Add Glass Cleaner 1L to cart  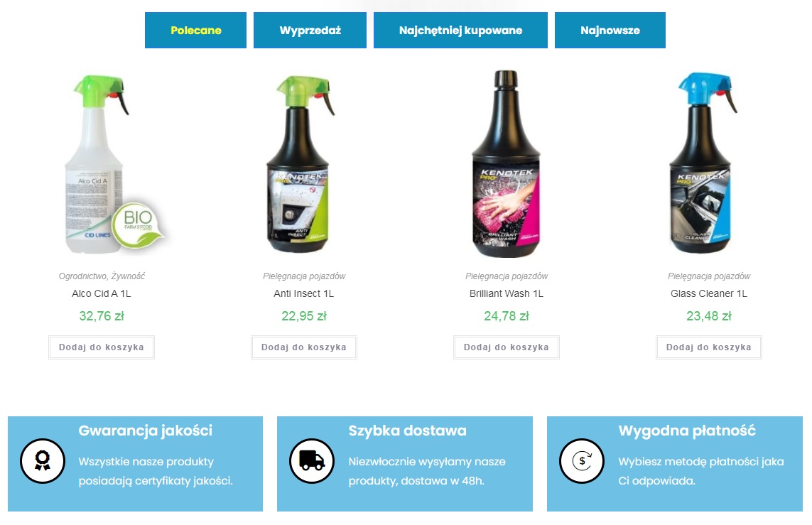[x=709, y=347]
